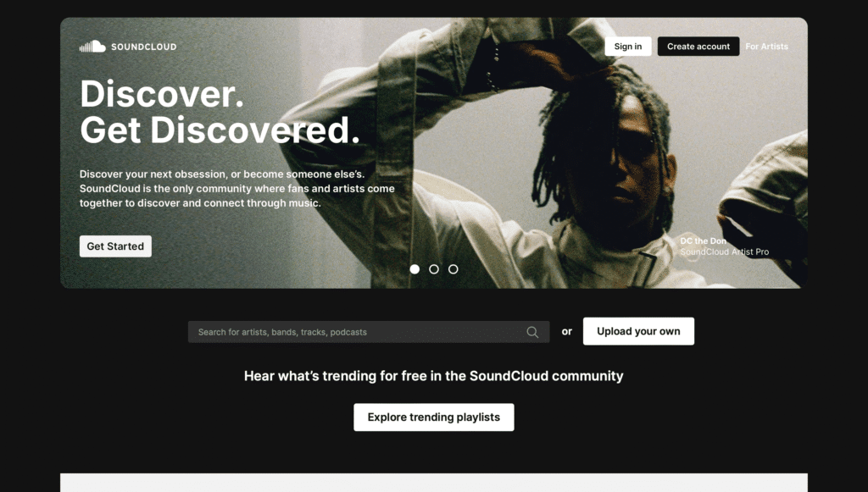
Task: Switch to the second carousel slide dot
Action: point(434,269)
